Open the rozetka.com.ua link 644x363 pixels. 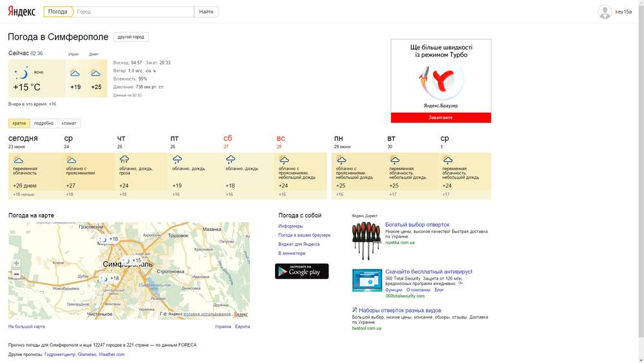[400, 242]
